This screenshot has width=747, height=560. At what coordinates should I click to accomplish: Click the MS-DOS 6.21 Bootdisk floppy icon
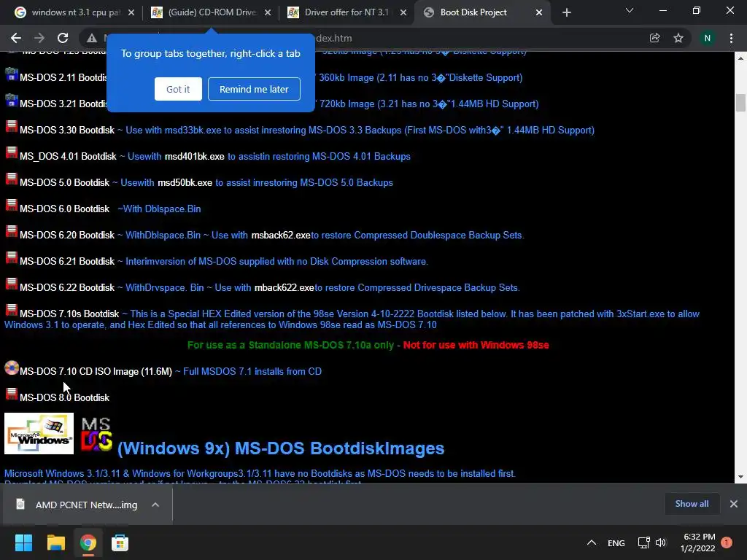(x=12, y=257)
